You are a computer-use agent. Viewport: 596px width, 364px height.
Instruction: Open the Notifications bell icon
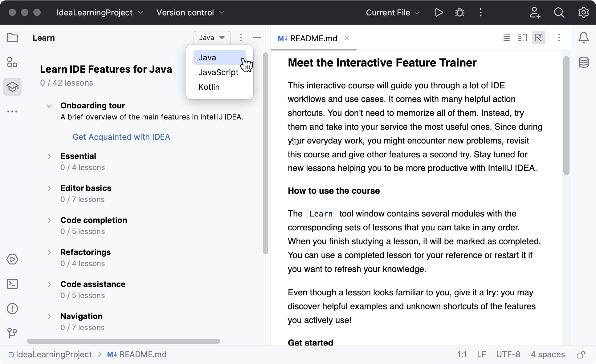[x=584, y=38]
